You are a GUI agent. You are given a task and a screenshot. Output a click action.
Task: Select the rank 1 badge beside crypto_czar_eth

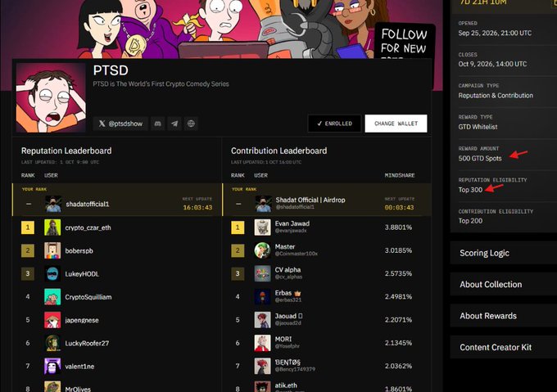pos(28,228)
